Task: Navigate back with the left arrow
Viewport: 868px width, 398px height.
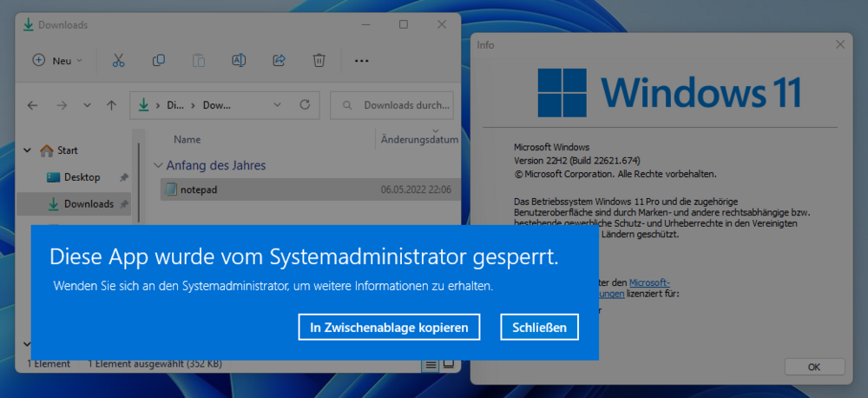Action: tap(33, 105)
